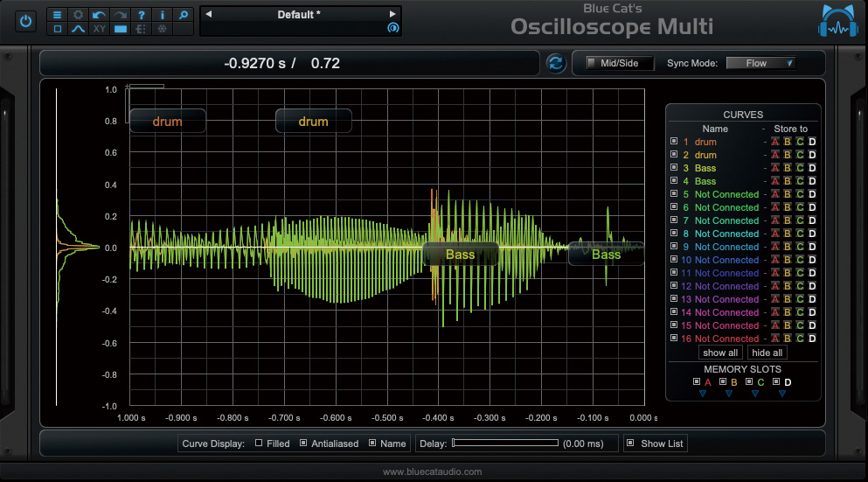
Task: Toggle memory slot B checkbox
Action: pyautogui.click(x=722, y=381)
